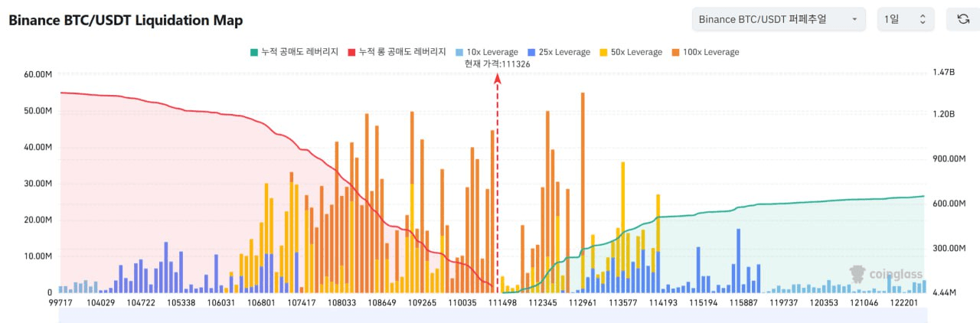
Task: Click the 104722 x-axis price label
Action: click(x=141, y=303)
